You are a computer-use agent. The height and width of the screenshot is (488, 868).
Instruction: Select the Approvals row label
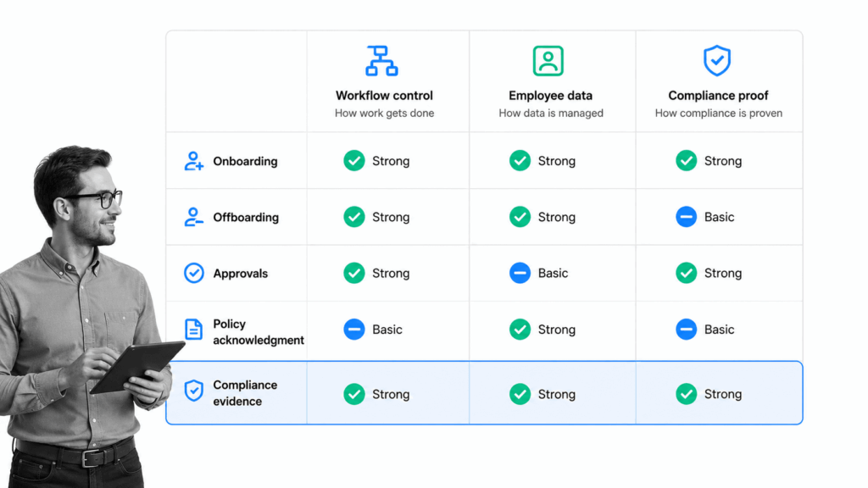coord(240,274)
